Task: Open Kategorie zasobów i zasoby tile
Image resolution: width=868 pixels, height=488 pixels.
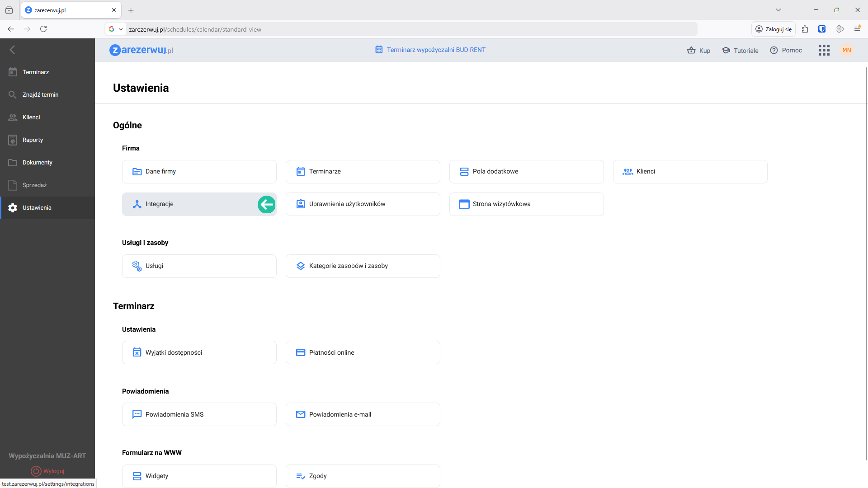Action: (363, 266)
